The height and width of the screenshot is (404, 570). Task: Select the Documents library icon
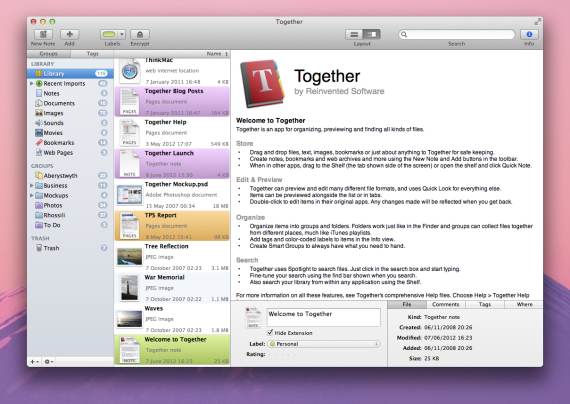pyautogui.click(x=39, y=103)
